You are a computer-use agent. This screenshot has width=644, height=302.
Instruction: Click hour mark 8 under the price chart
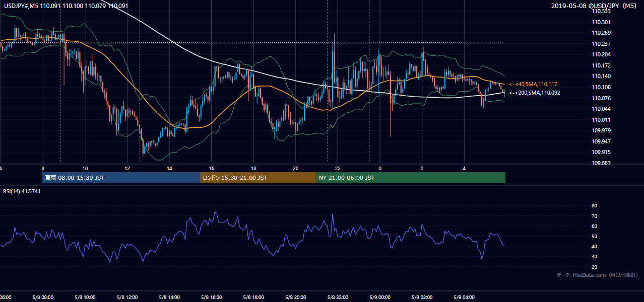[x=43, y=168]
